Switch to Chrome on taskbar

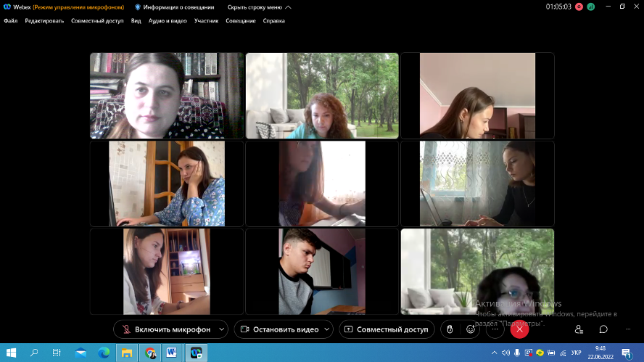[x=150, y=353]
